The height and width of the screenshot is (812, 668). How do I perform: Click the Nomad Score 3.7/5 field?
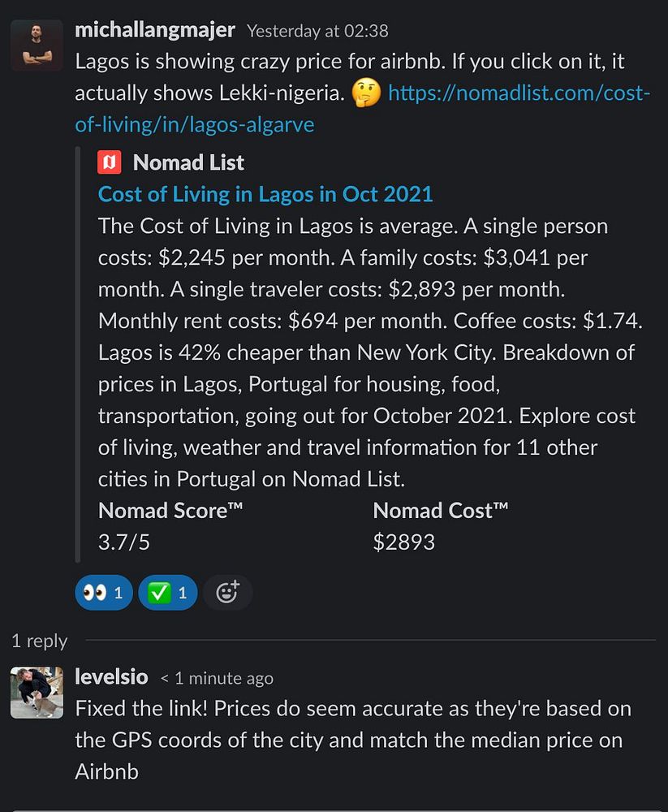tap(170, 526)
